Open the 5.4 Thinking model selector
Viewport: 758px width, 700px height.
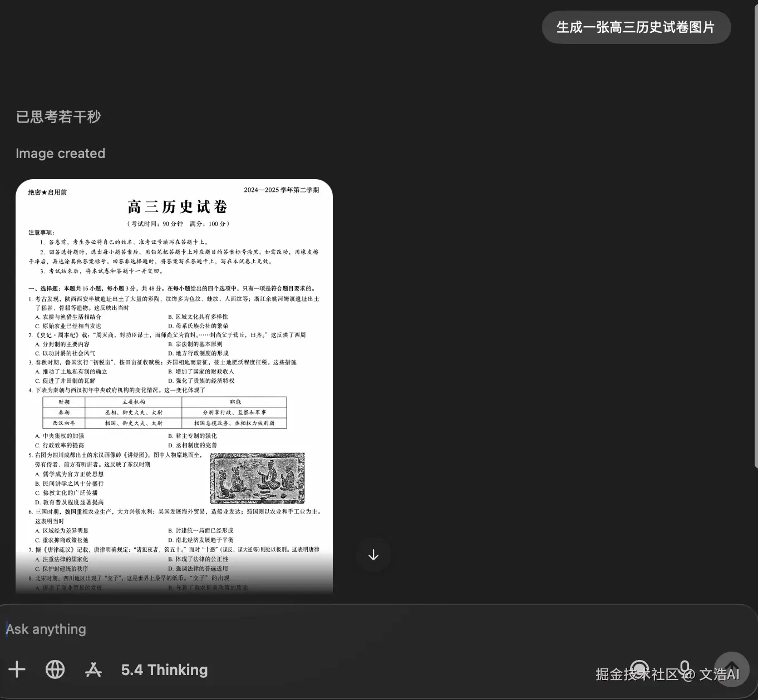click(164, 669)
